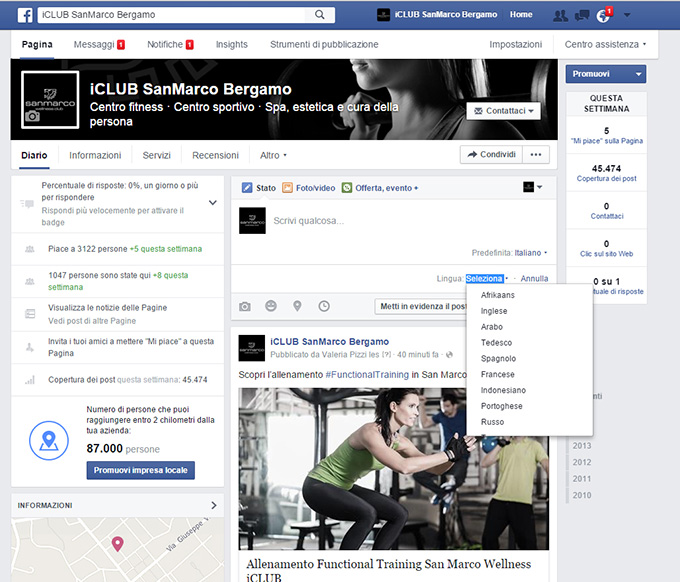Open Strumenti di pubblicazione tab

[324, 44]
